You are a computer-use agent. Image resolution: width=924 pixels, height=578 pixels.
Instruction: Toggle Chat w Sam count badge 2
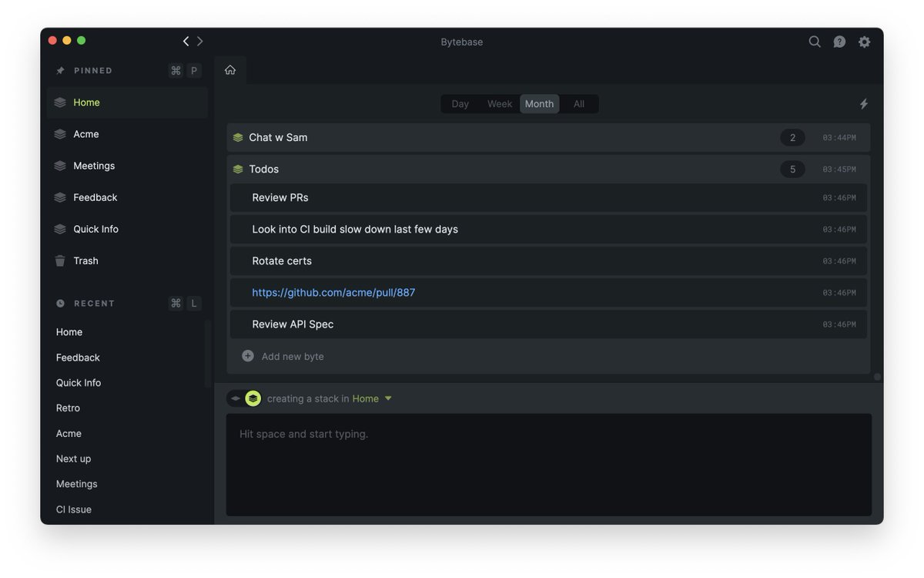[792, 137]
